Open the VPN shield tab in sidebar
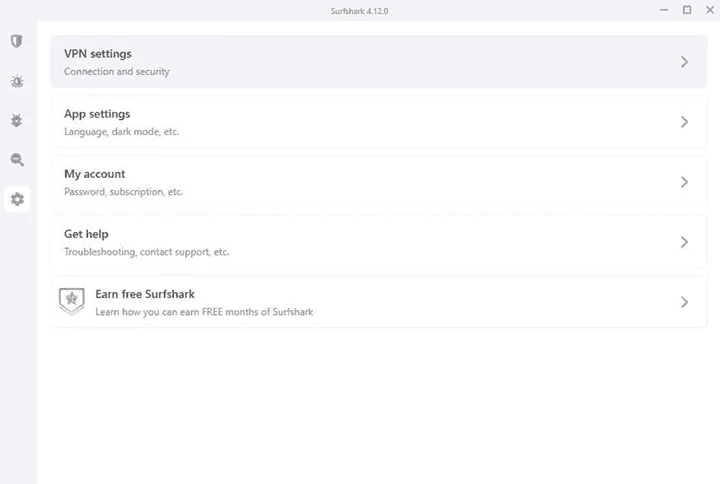The image size is (720, 484). (17, 41)
